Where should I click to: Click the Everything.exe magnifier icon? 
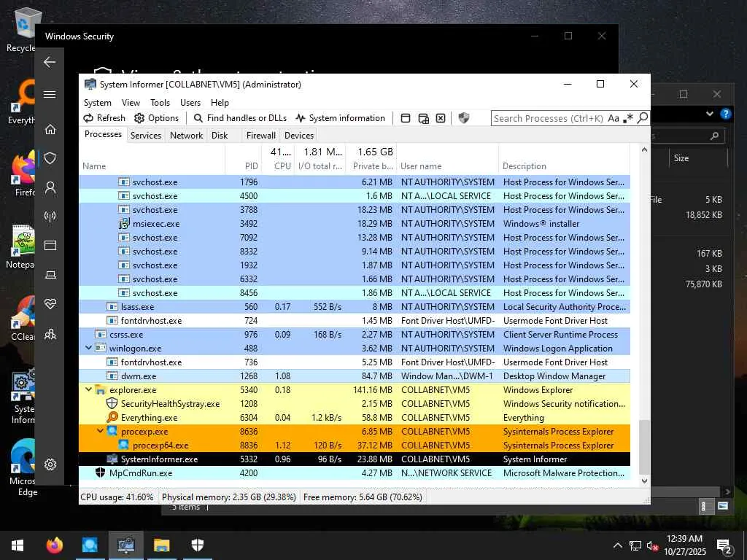[x=112, y=417]
